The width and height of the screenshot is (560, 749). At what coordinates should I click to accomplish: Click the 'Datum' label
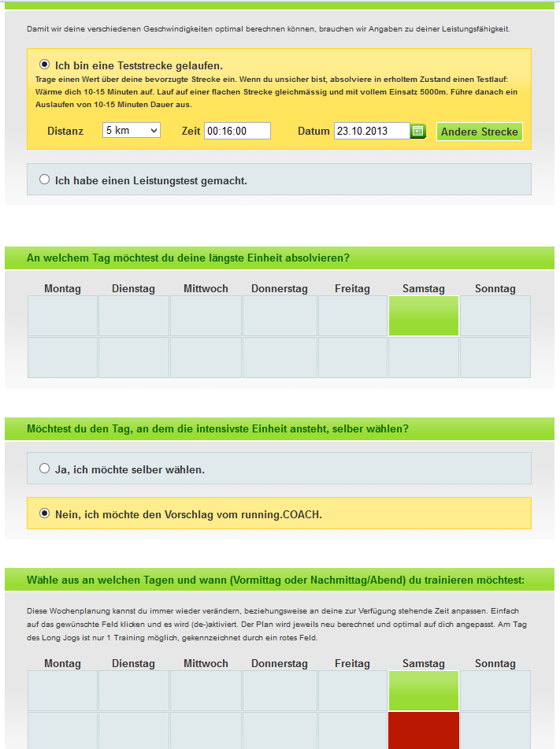pos(314,132)
